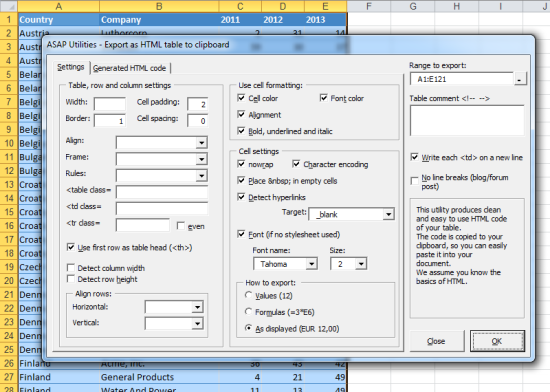
Task: Open the Horizontal align rows dropdown
Action: pyautogui.click(x=197, y=307)
